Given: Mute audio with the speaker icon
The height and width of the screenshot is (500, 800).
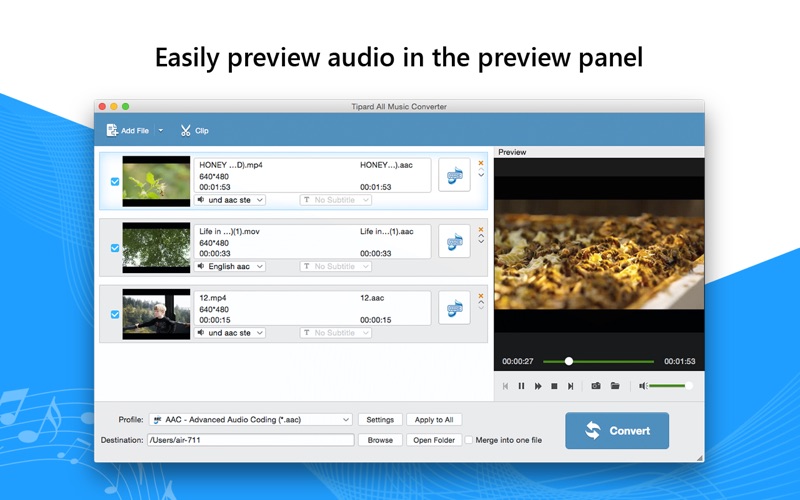Looking at the screenshot, I should 643,386.
